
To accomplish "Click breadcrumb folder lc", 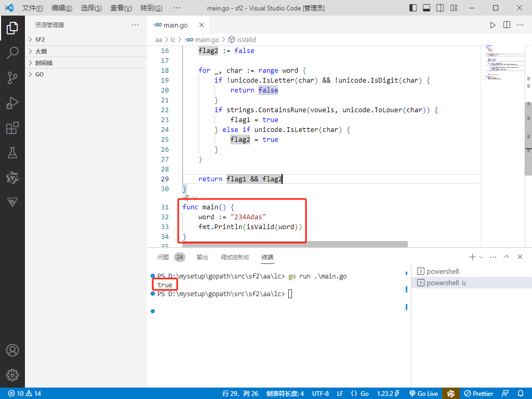I will pos(172,39).
